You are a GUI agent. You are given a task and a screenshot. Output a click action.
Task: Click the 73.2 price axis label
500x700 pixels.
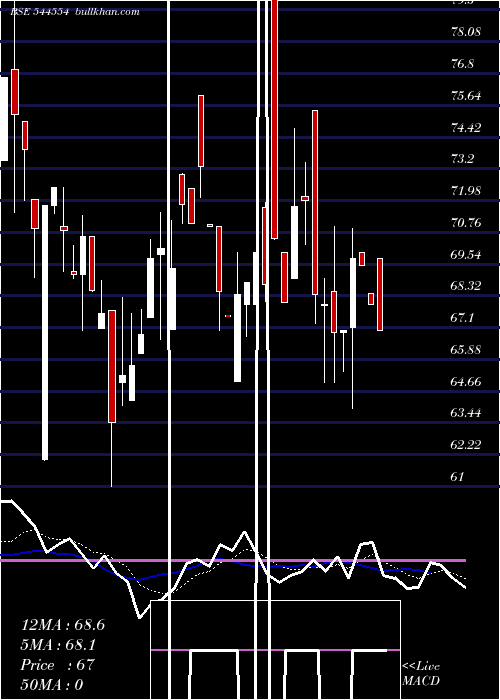click(x=462, y=159)
